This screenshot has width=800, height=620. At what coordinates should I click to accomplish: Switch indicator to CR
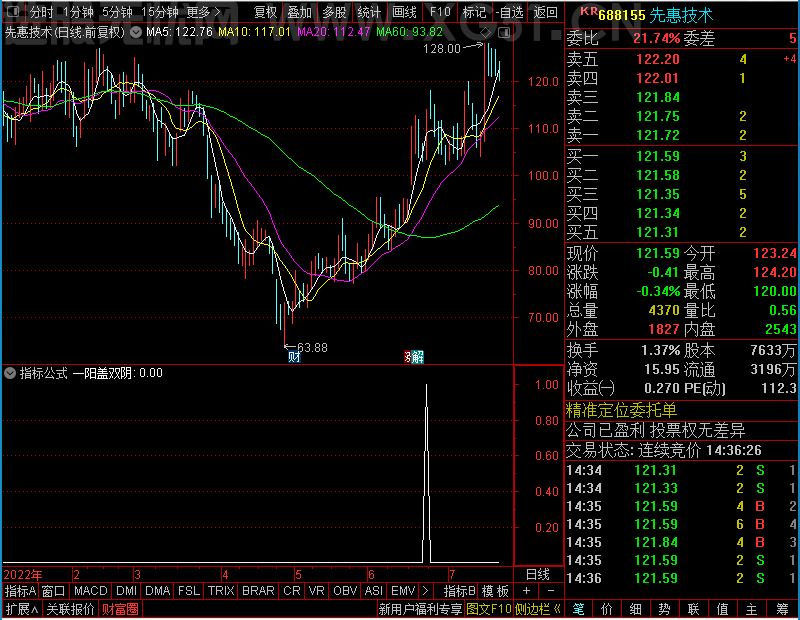pos(292,591)
